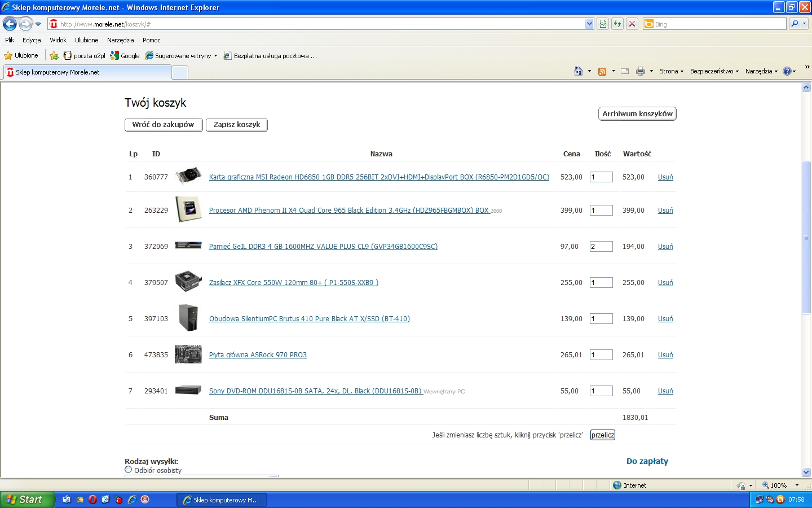Select the Odbiór osobisty radio button
The image size is (812, 508).
point(129,470)
